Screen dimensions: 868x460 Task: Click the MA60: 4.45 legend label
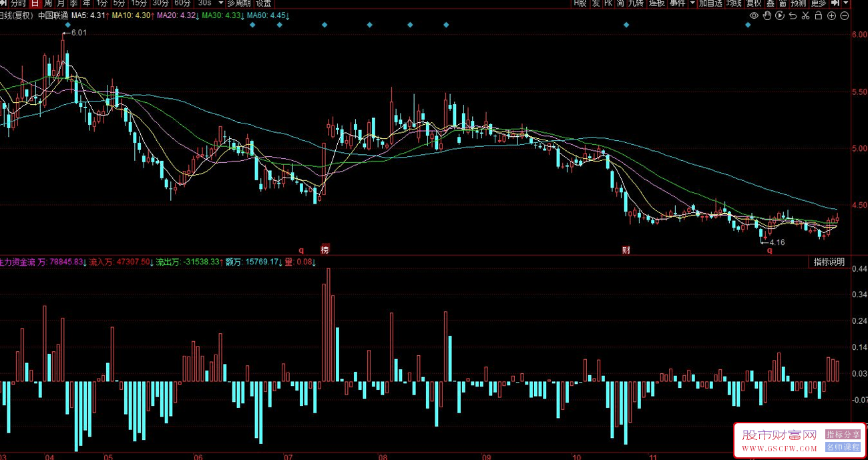tap(268, 15)
